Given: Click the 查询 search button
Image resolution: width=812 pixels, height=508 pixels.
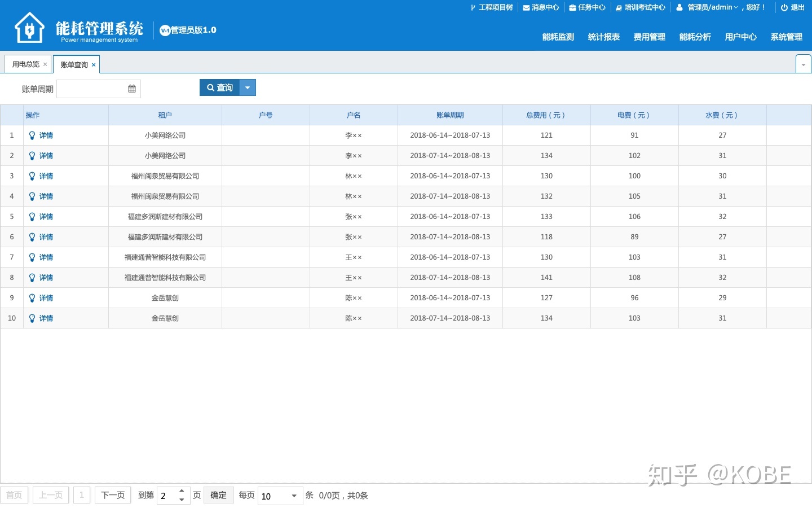Looking at the screenshot, I should pyautogui.click(x=220, y=87).
